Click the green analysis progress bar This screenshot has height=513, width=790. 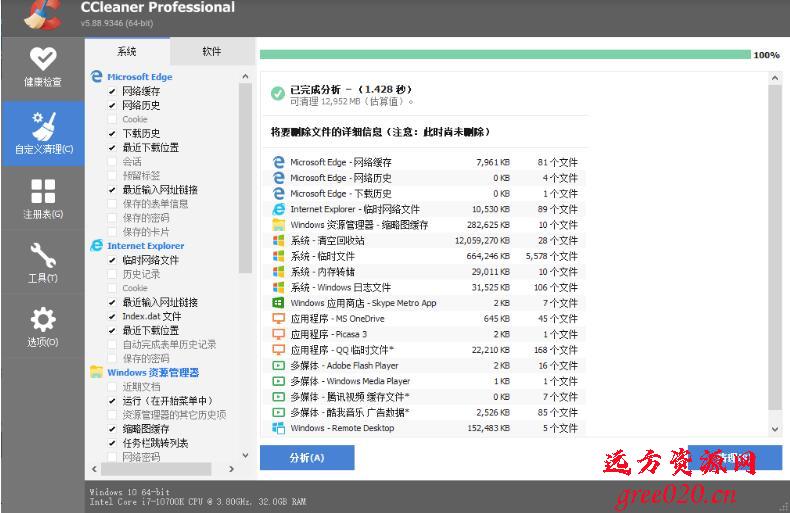point(505,55)
